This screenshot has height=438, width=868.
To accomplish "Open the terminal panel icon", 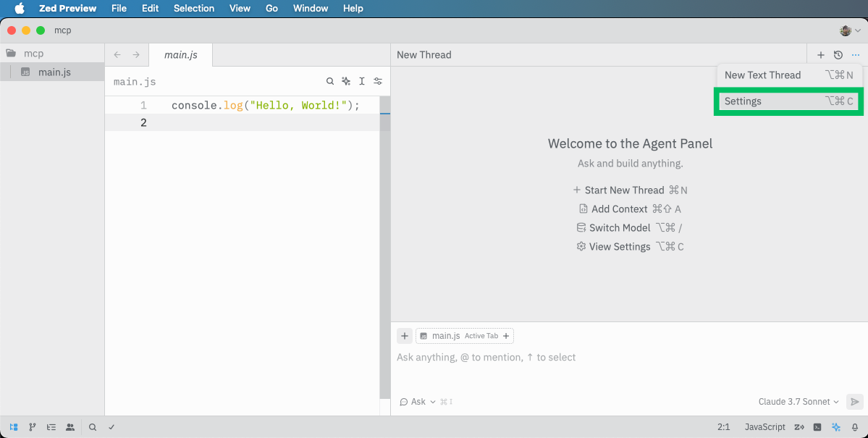I will 817,427.
